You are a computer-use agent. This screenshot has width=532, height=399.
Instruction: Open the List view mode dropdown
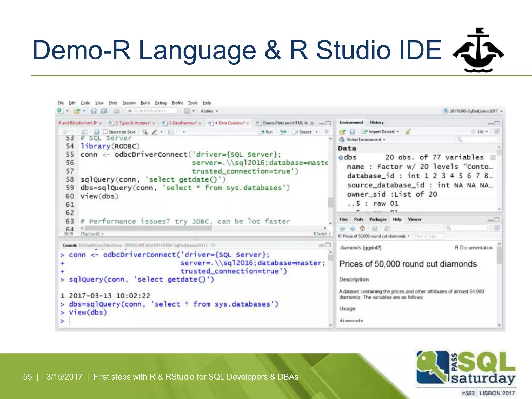tap(483, 132)
